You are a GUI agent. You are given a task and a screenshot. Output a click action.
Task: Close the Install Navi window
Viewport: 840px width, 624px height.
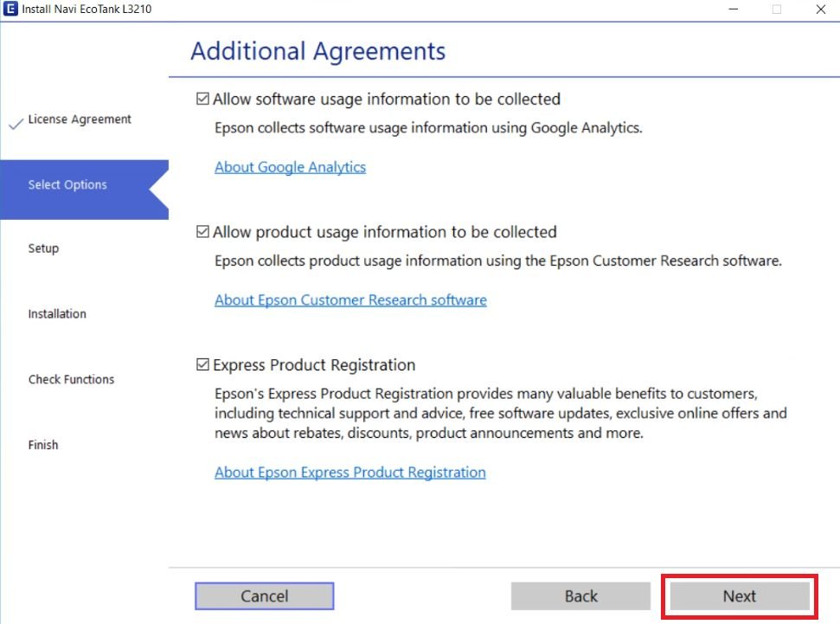point(820,10)
